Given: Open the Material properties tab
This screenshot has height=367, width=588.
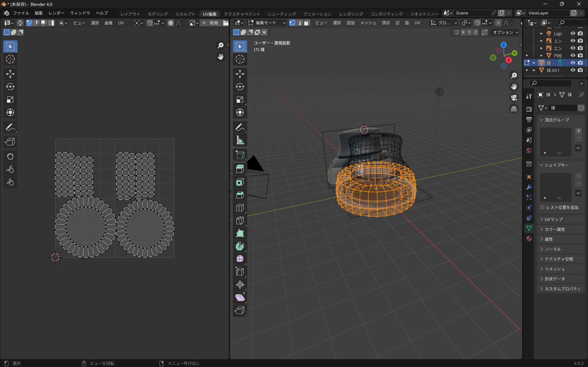Looking at the screenshot, I should [529, 239].
